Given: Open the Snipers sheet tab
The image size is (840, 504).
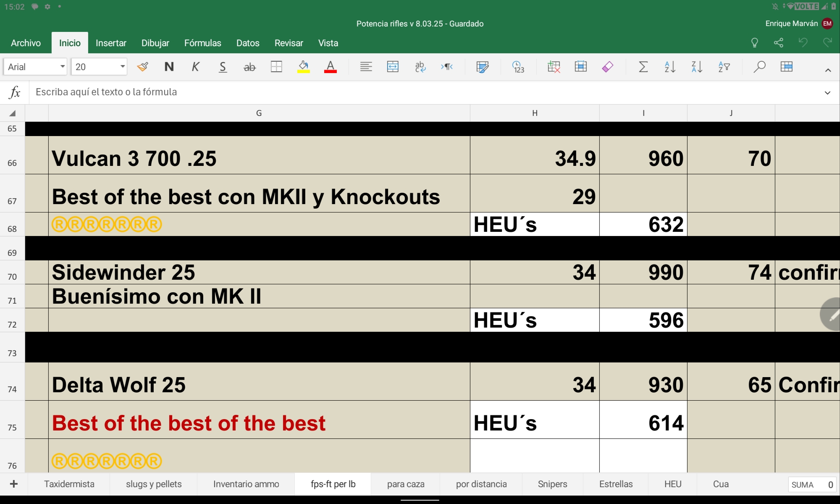Looking at the screenshot, I should pos(552,484).
